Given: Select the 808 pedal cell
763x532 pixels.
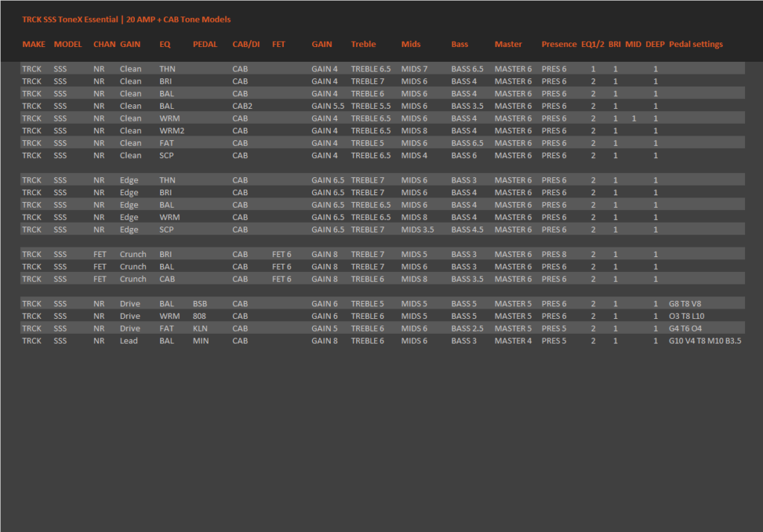Looking at the screenshot, I should pos(199,317).
